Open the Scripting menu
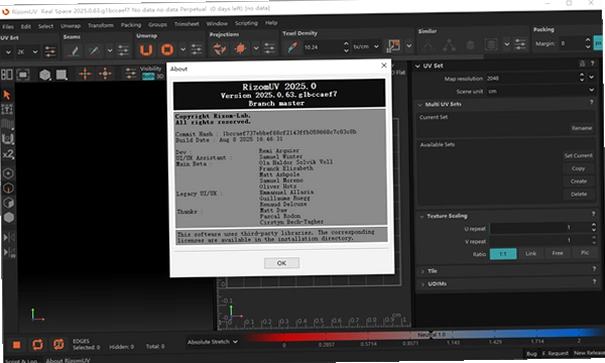Image resolution: width=605 pixels, height=363 pixels. (x=246, y=23)
